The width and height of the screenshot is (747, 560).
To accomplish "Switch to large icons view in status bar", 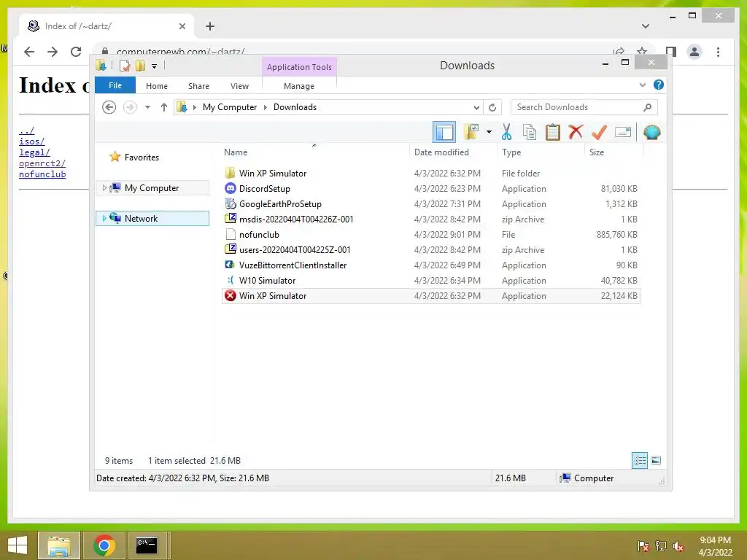I will click(x=656, y=461).
